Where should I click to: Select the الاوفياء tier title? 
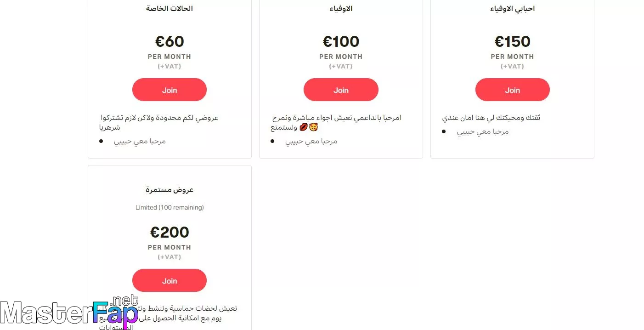pos(341,9)
